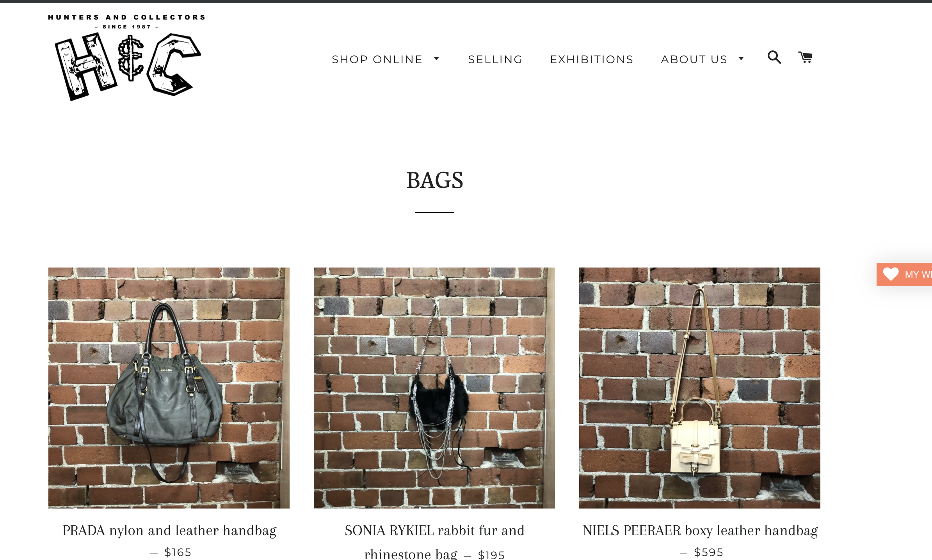Click the $595 price of NIELS PEERAER bag
The image size is (932, 560).
point(709,552)
